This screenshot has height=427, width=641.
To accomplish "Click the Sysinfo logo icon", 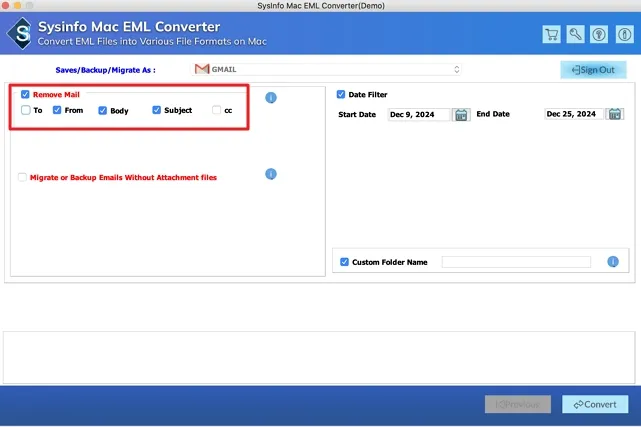I will (20, 34).
